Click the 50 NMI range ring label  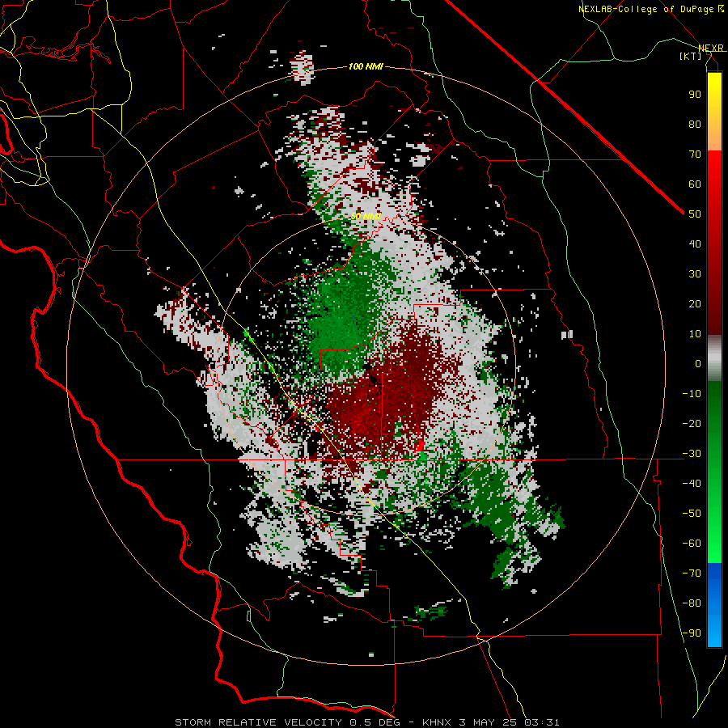click(x=366, y=217)
